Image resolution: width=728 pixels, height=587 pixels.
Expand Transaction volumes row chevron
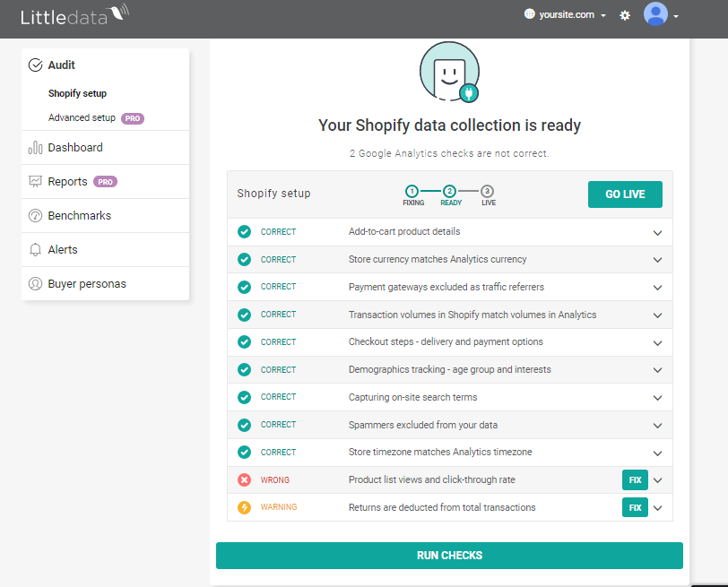(x=657, y=315)
